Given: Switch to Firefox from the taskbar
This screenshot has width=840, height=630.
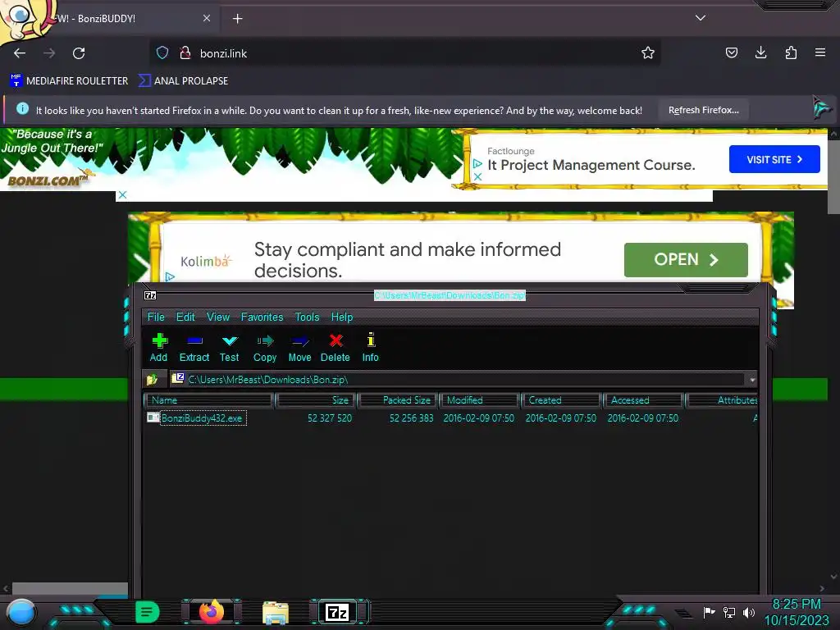Looking at the screenshot, I should [212, 612].
